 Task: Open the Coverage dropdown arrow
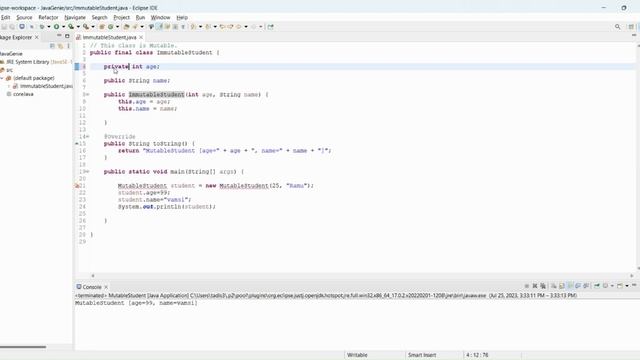click(x=78, y=27)
